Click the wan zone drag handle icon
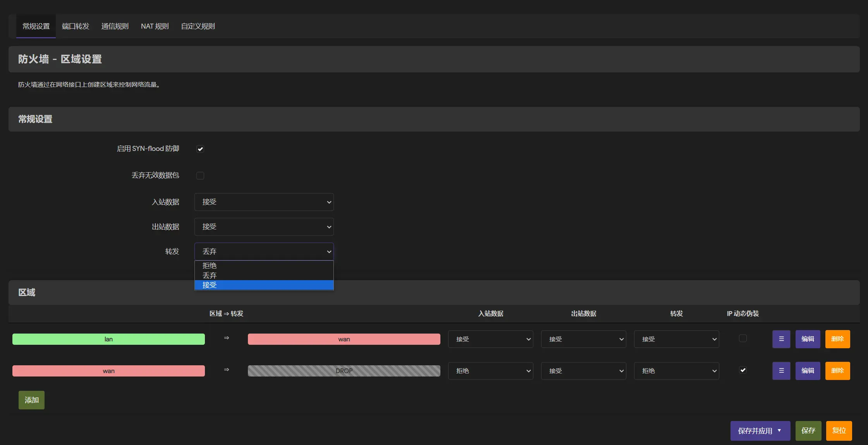The width and height of the screenshot is (868, 445). click(781, 371)
